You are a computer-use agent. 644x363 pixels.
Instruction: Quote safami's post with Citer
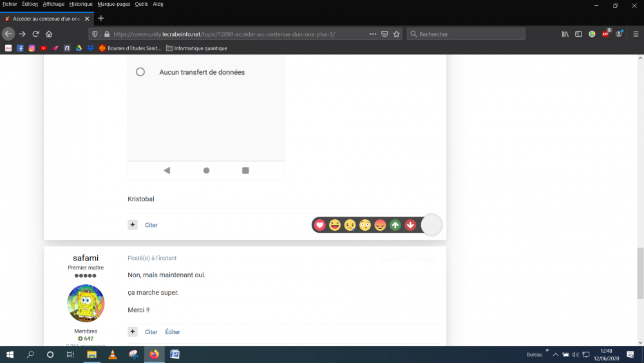151,332
